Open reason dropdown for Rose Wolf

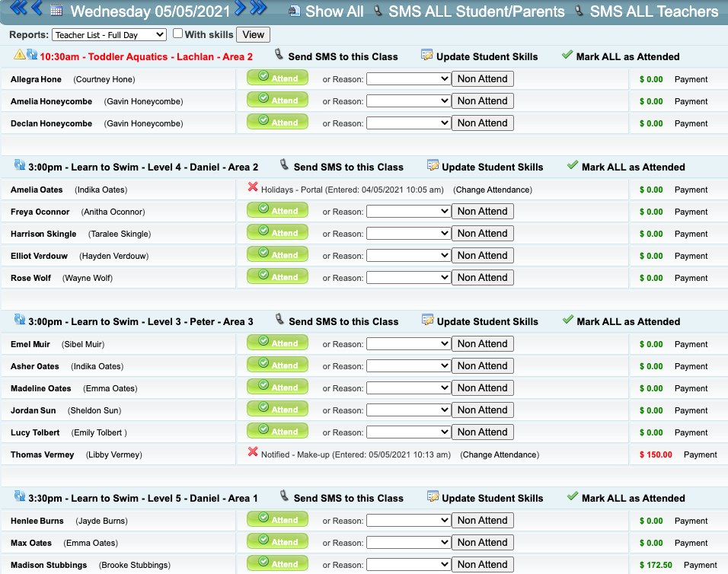coord(409,278)
